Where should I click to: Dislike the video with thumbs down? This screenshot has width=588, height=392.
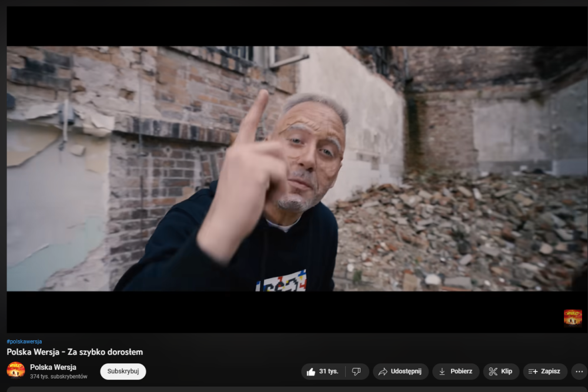coord(357,371)
